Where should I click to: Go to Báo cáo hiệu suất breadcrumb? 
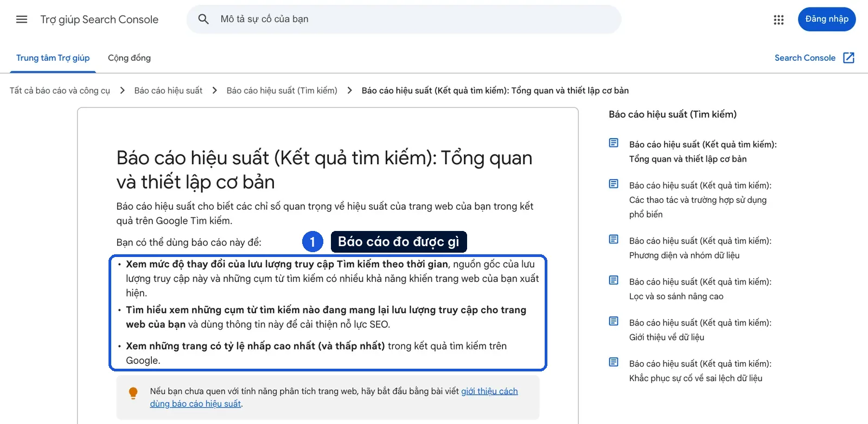click(x=168, y=91)
